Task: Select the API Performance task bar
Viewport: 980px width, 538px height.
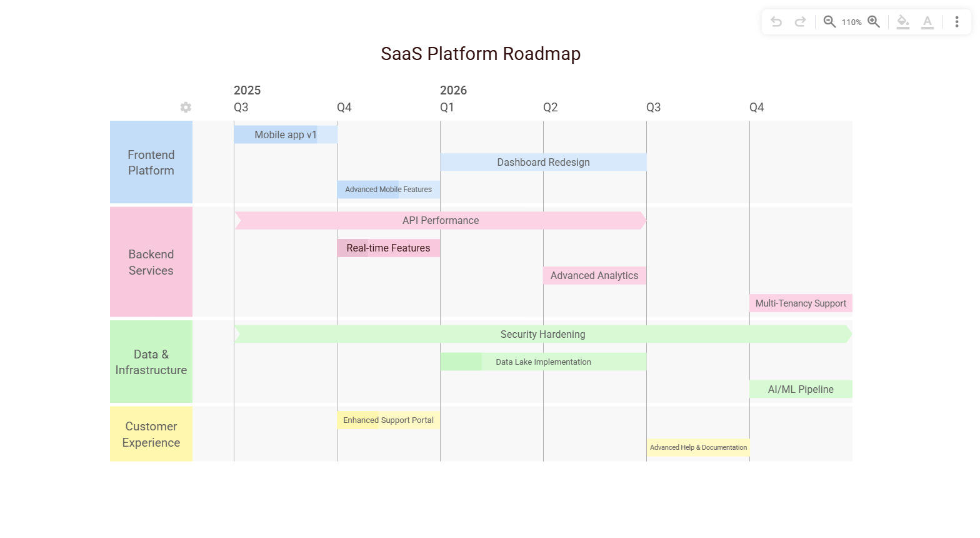Action: [441, 221]
